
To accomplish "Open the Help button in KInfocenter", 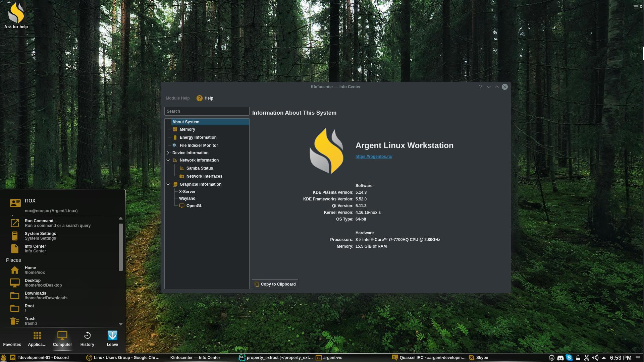I will click(205, 98).
